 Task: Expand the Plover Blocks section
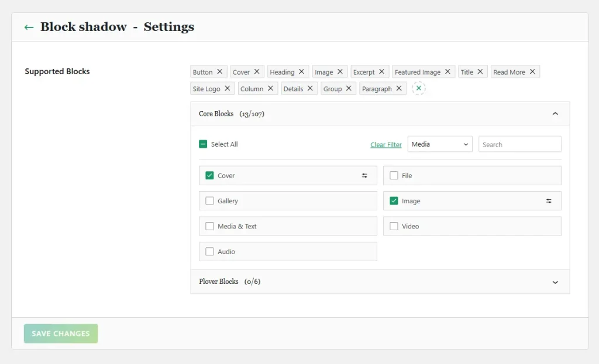point(555,282)
